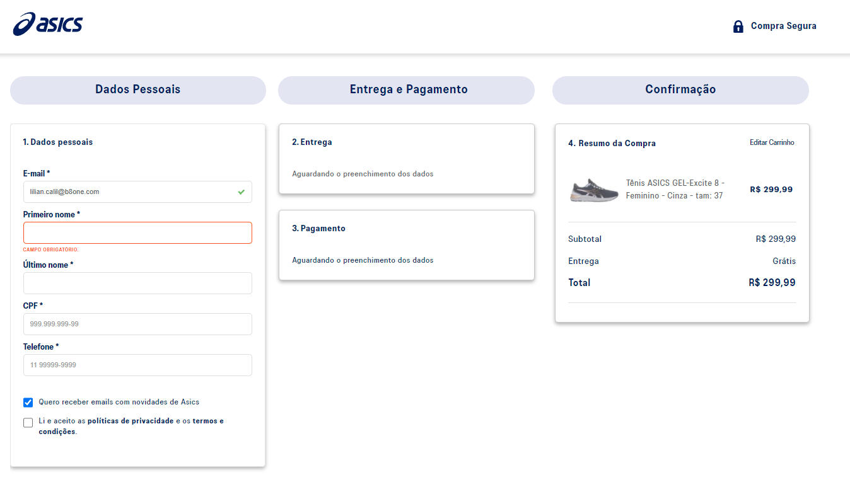Toggle the Asics newsletter emails checkbox

point(28,403)
